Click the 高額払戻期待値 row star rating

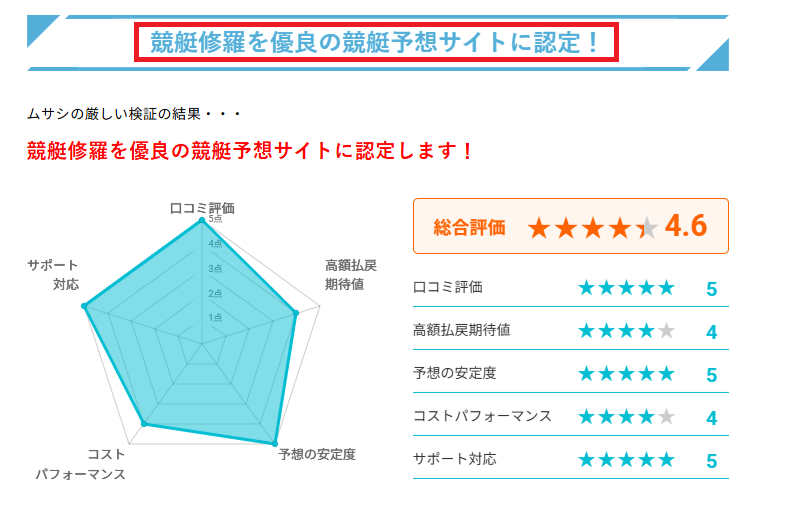tap(627, 331)
